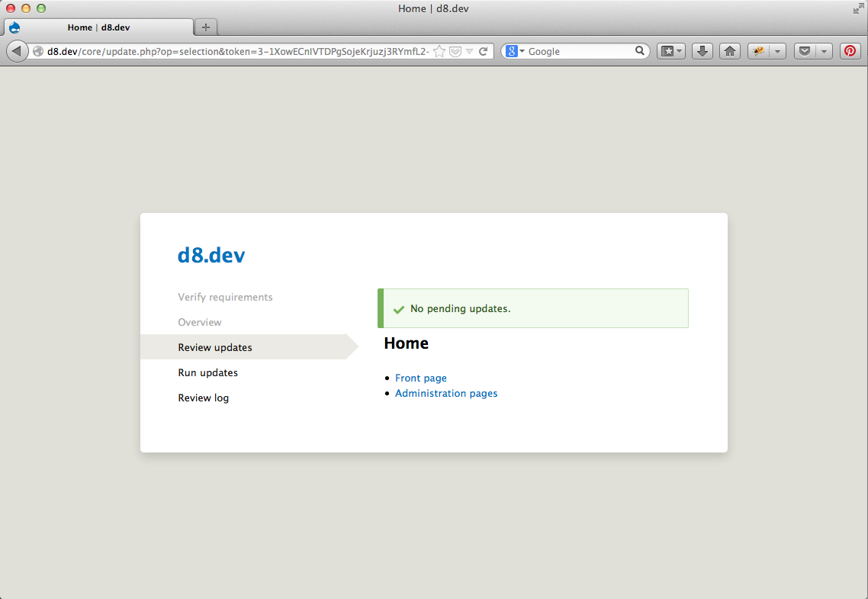Click the Verify requirements step

click(x=225, y=298)
